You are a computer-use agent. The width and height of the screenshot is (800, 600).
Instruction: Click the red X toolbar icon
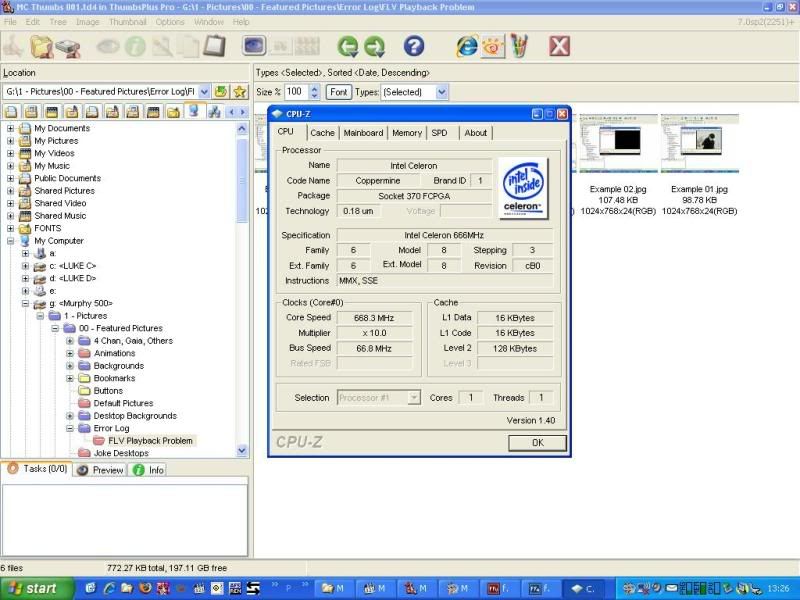(559, 46)
